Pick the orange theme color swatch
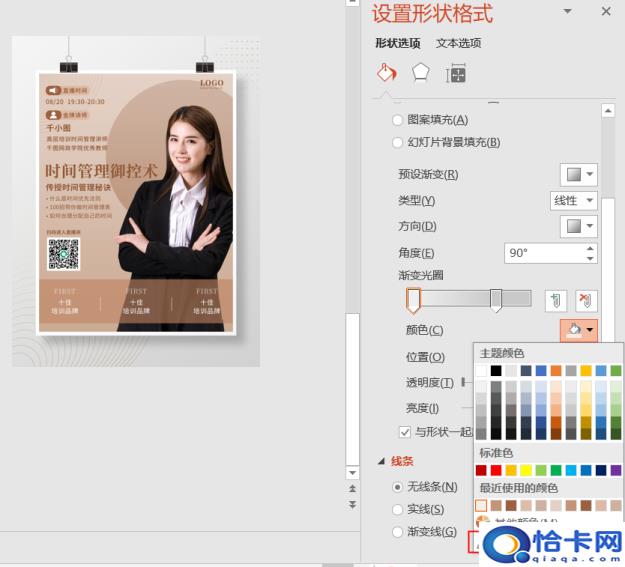The height and width of the screenshot is (567, 625). (556, 371)
